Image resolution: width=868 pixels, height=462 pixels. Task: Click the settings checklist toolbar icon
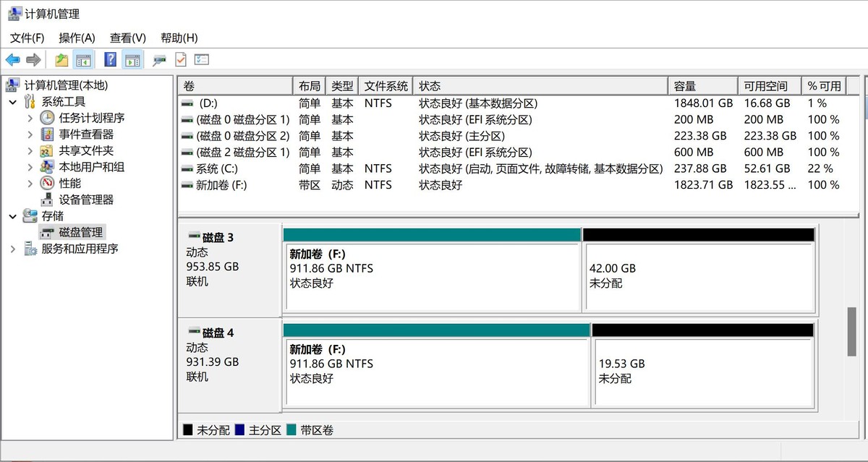point(202,60)
